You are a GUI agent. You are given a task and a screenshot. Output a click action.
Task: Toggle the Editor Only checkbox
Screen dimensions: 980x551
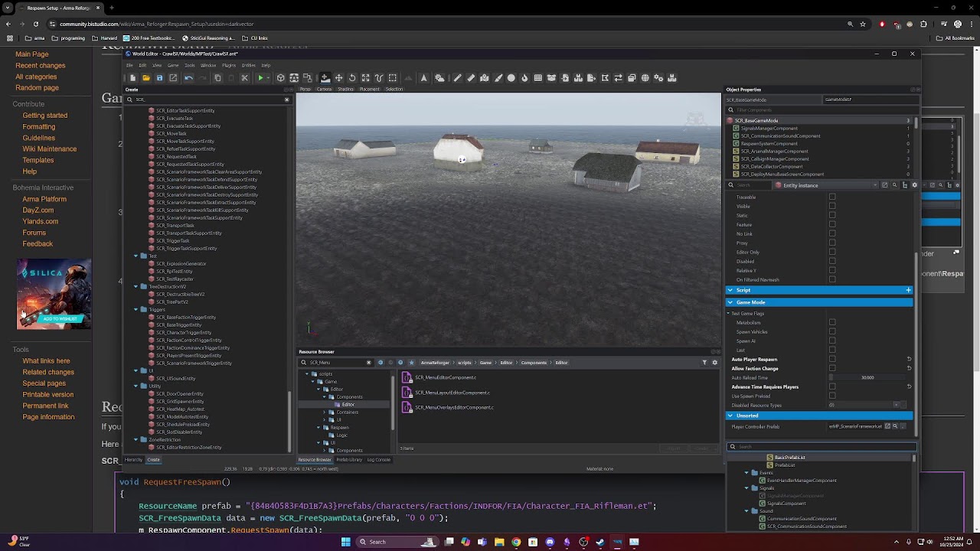[832, 253]
